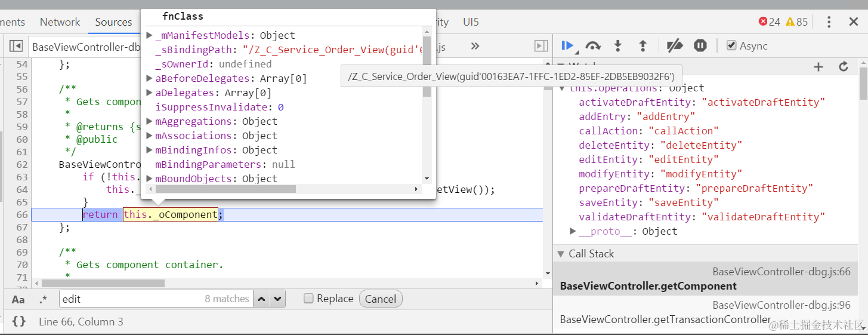Viewport: 868px width, 335px height.
Task: Open the 85 warnings indicator
Action: (x=796, y=22)
